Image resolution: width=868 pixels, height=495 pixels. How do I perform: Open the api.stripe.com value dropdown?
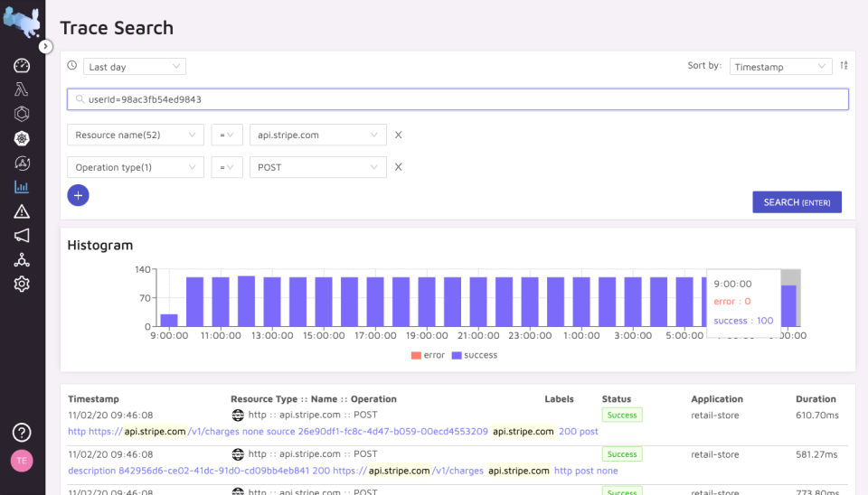coord(317,135)
